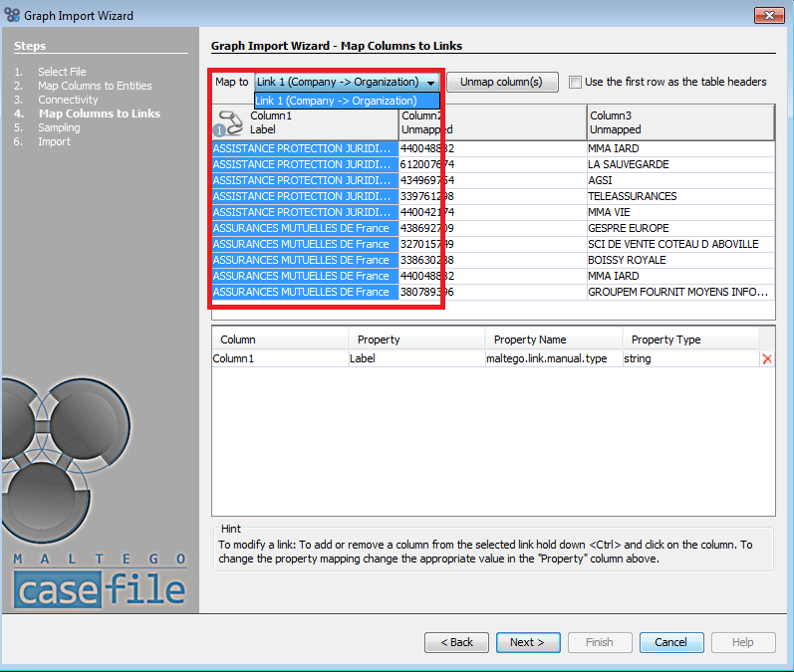
Task: Click the 'Connectivity' step
Action: pyautogui.click(x=68, y=100)
